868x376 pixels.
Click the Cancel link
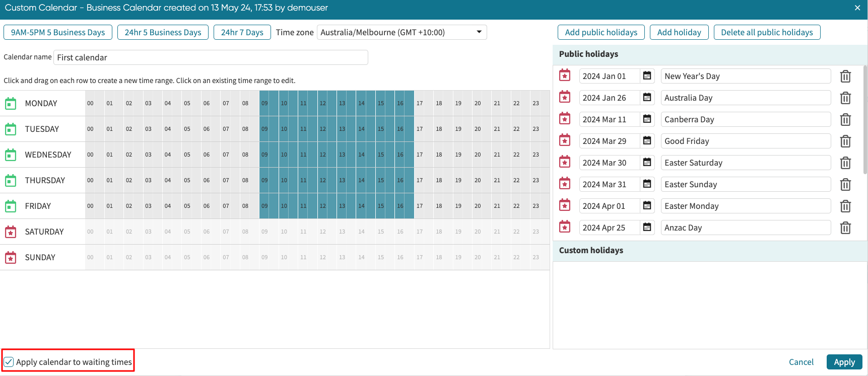pyautogui.click(x=800, y=362)
